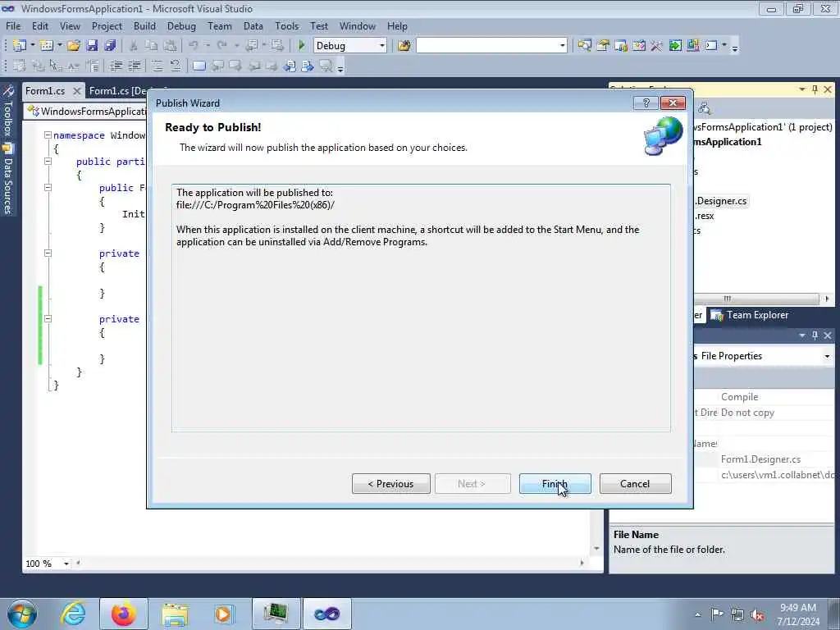Screen dimensions: 840x630
Task: Select the .resx item in Solution Explorer
Action: (705, 216)
